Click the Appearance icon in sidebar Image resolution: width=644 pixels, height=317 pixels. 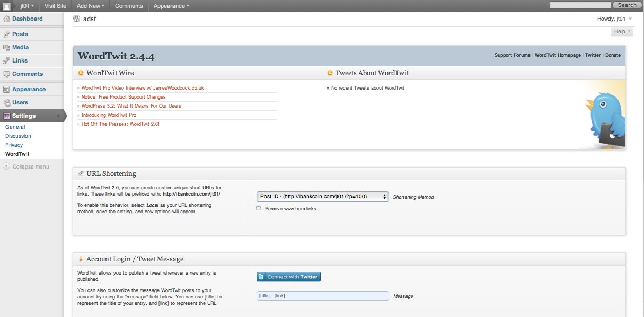coord(6,90)
